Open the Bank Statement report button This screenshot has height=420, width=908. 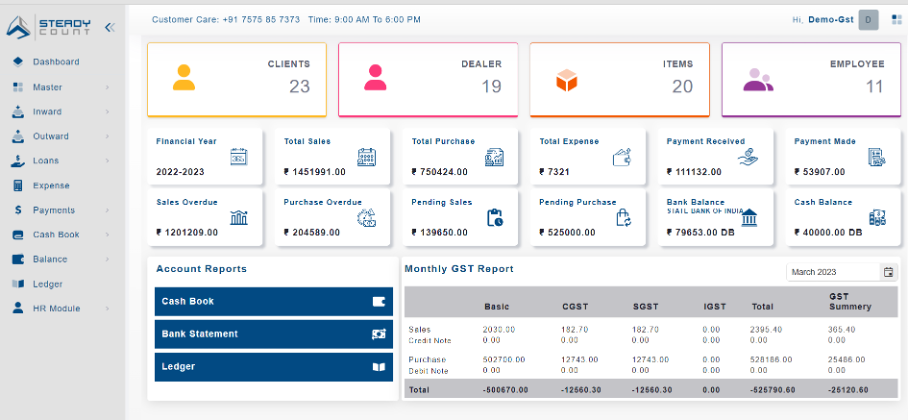pyautogui.click(x=273, y=334)
